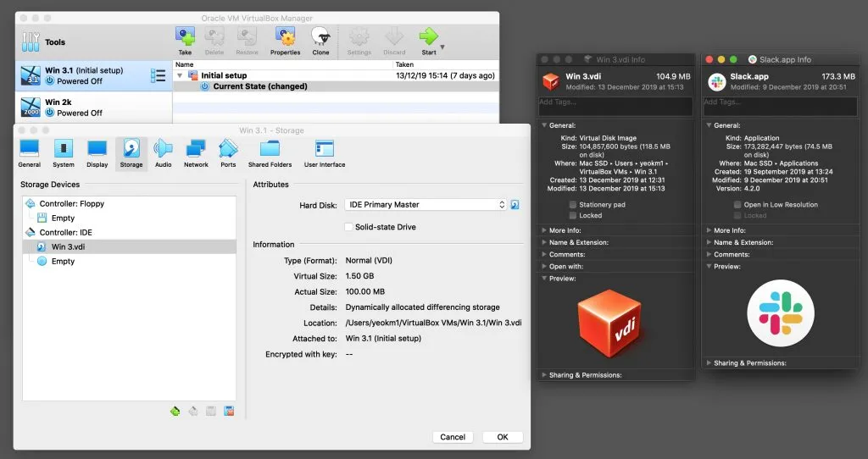The image size is (868, 459).
Task: Click the Discard toolbar icon
Action: click(x=394, y=37)
